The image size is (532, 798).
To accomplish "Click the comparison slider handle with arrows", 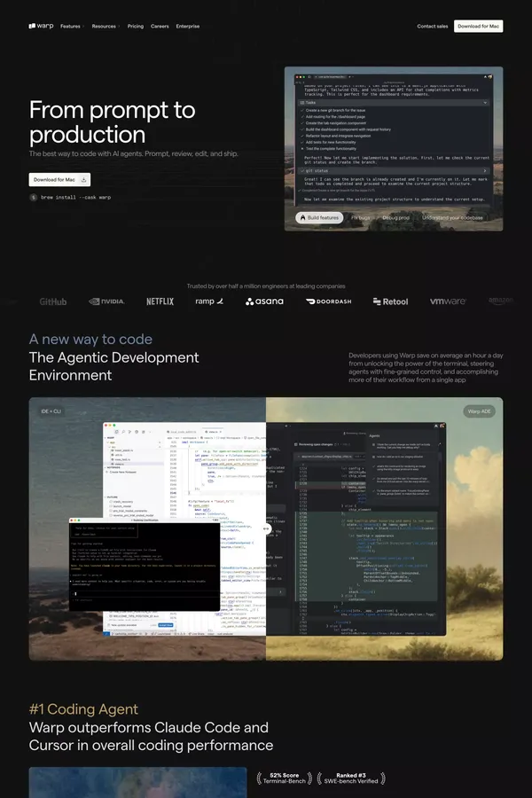I will click(x=266, y=528).
